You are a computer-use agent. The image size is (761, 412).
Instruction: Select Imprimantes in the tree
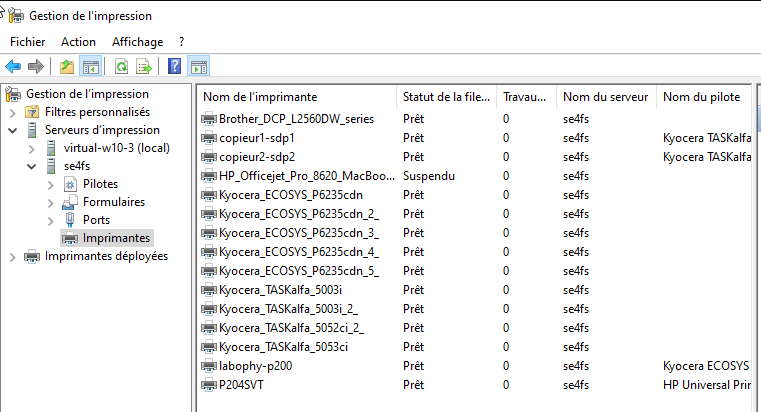coord(107,238)
